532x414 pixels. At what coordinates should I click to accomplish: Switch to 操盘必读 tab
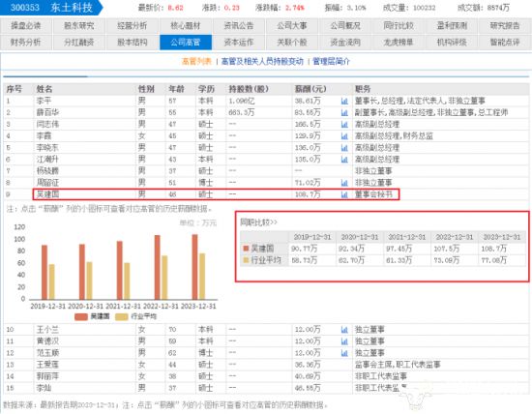26,25
